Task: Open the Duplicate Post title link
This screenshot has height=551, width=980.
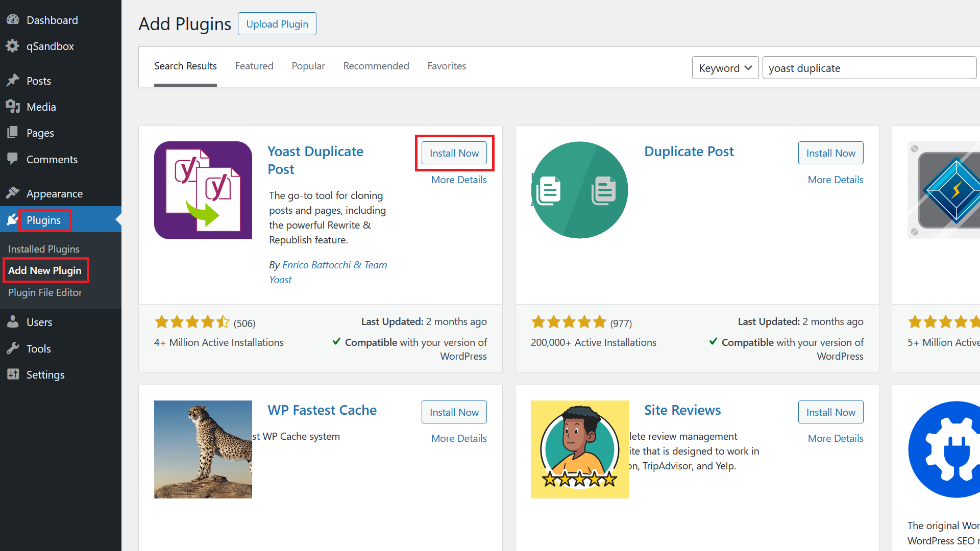Action: (x=689, y=152)
